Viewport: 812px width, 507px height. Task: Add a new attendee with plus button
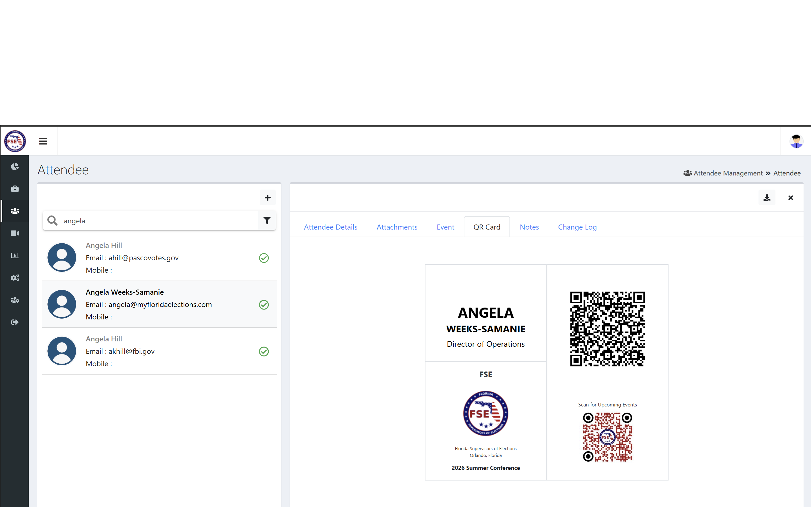tap(268, 198)
